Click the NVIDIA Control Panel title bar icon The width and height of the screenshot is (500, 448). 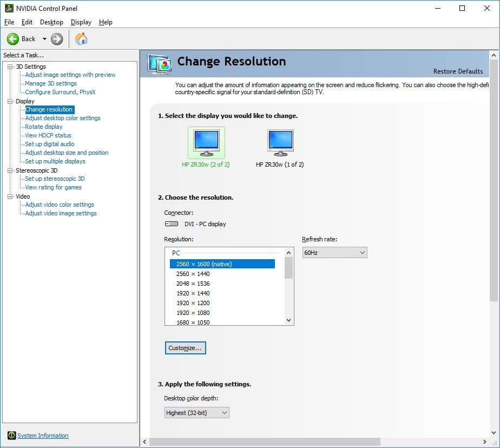tap(9, 8)
